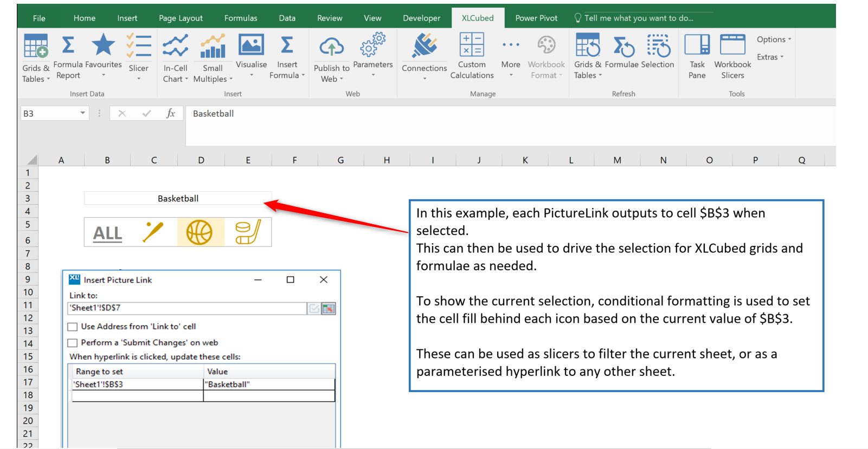Click the ALL picture link button

coord(107,233)
